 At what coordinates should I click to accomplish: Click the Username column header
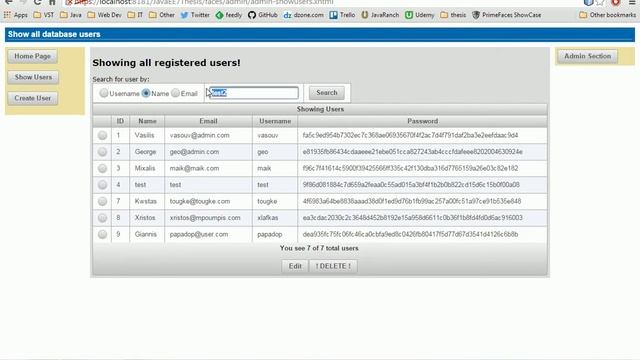275,121
